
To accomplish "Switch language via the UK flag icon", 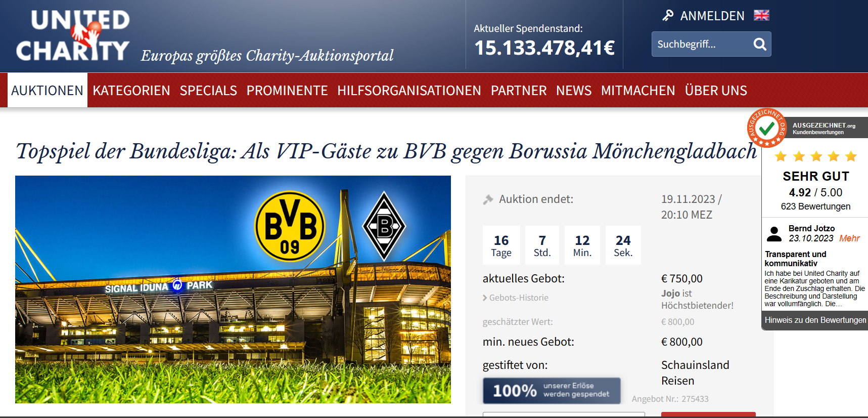I will click(x=761, y=15).
